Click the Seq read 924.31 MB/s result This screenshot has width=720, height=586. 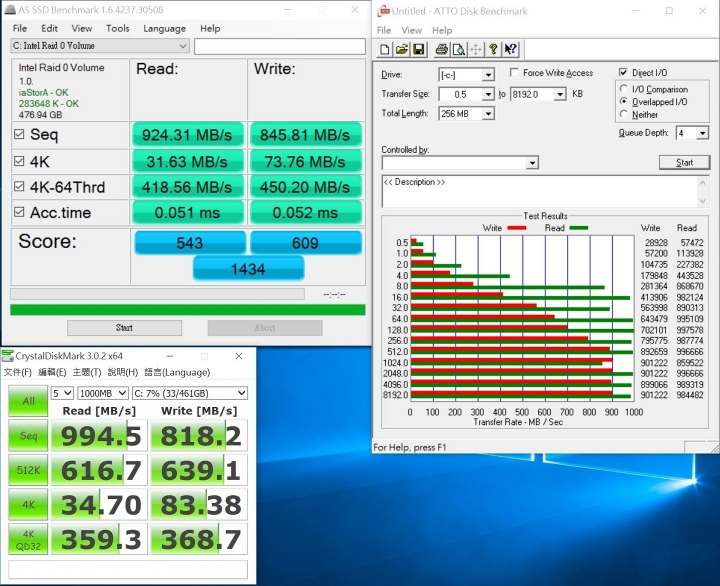pos(187,135)
